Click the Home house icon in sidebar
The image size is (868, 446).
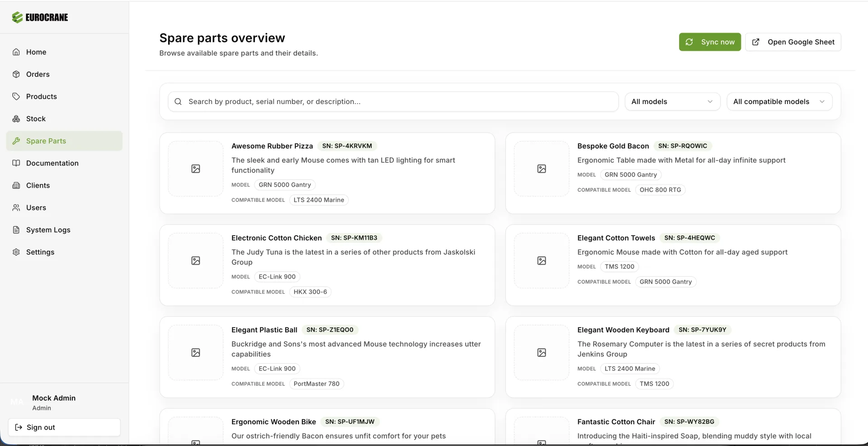point(16,52)
